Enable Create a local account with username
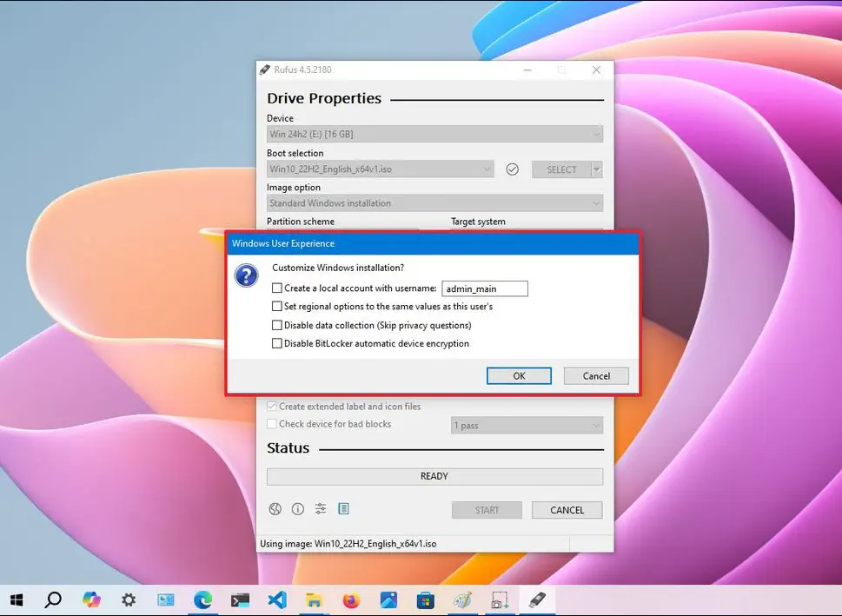 coord(277,288)
